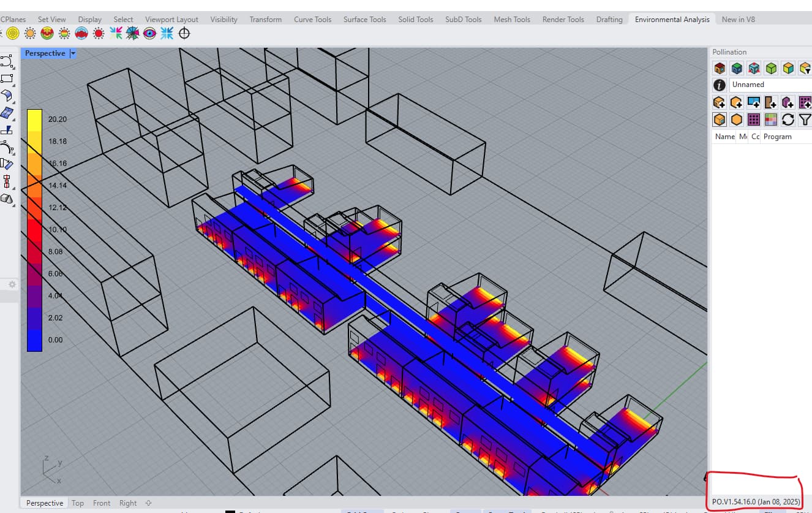This screenshot has height=513, width=812.
Task: Open the Environmental Analysis toolbar tab
Action: tap(672, 19)
